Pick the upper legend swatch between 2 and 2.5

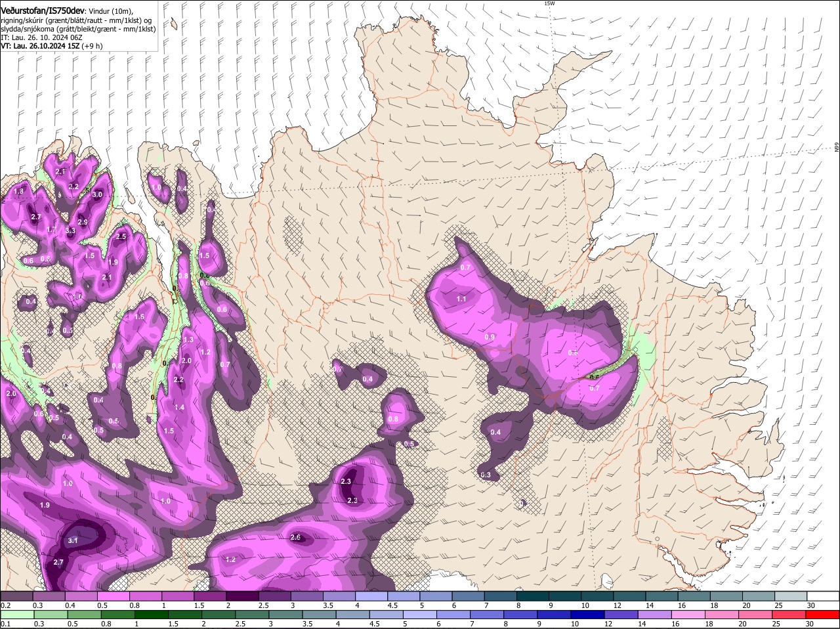242,596
